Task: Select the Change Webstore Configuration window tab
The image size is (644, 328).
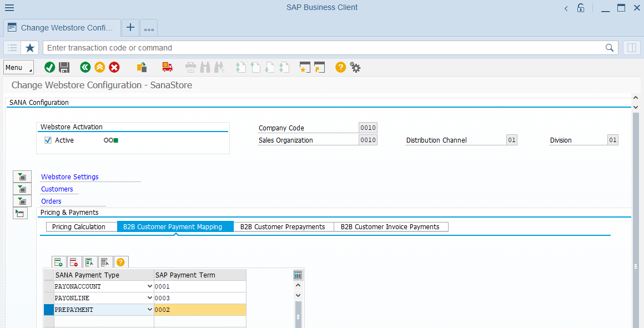Action: click(x=62, y=28)
